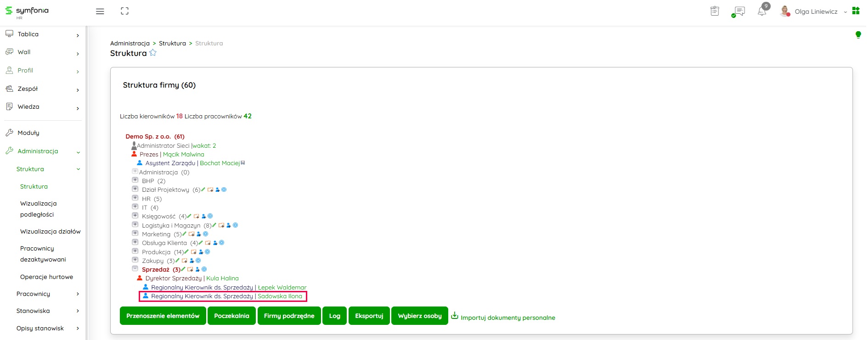
Task: Open the chat messages icon in header
Action: 739,11
